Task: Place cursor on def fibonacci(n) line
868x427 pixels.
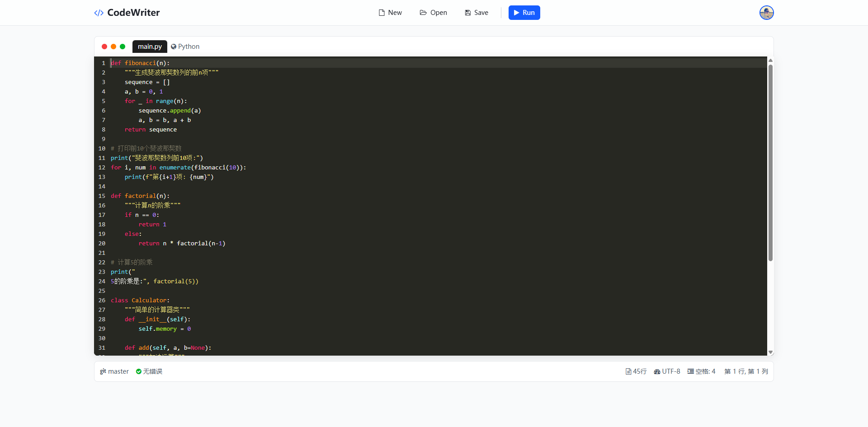Action: [x=140, y=63]
